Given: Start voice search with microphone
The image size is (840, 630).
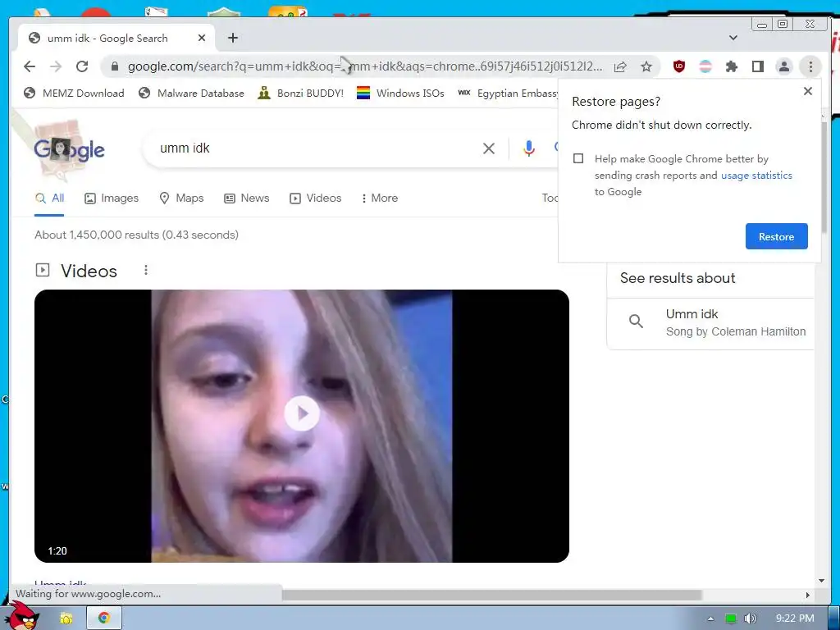Looking at the screenshot, I should point(529,148).
